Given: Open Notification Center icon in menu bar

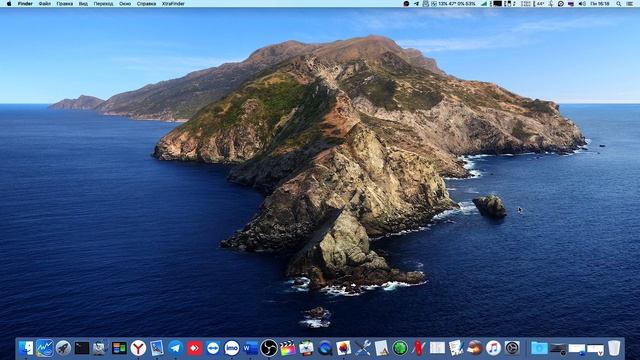Looking at the screenshot, I should (x=630, y=4).
